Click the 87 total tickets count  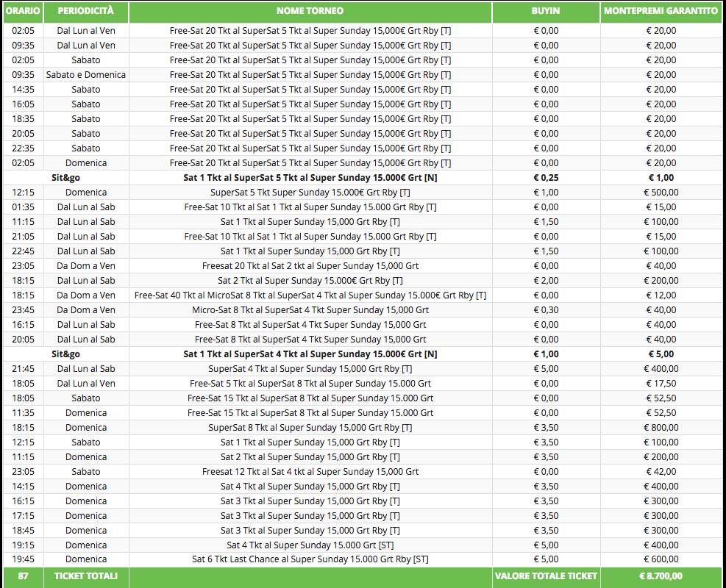click(23, 576)
